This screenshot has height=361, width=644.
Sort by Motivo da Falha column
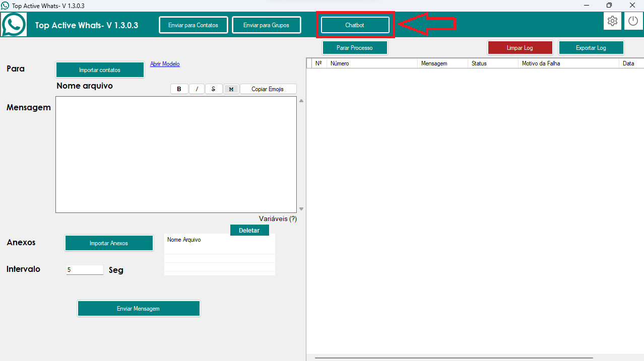(568, 63)
